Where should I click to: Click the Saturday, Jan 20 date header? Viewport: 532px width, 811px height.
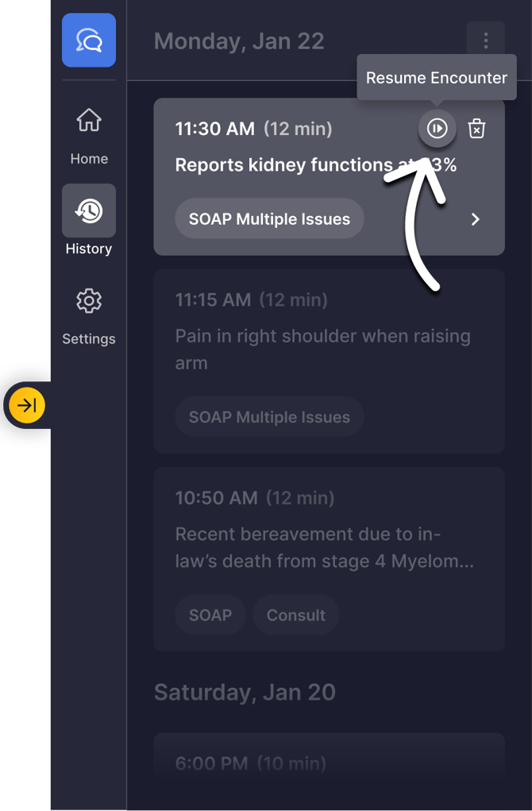tap(245, 692)
